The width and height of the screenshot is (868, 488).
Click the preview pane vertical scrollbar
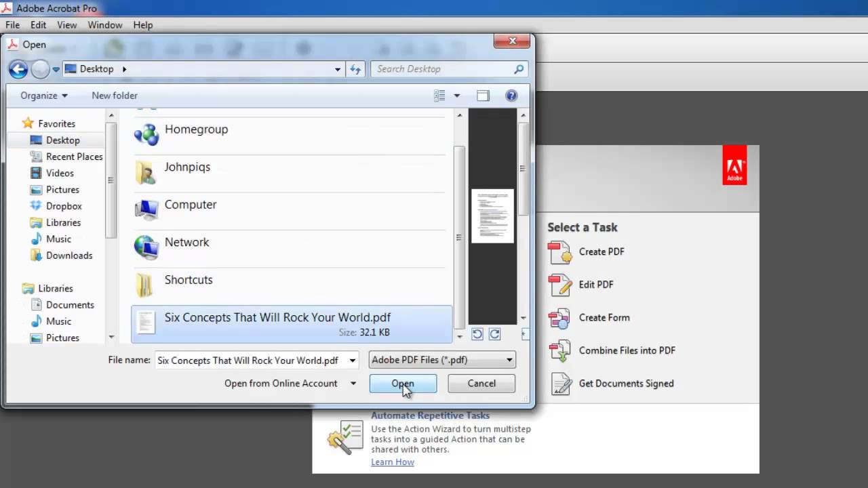click(523, 169)
